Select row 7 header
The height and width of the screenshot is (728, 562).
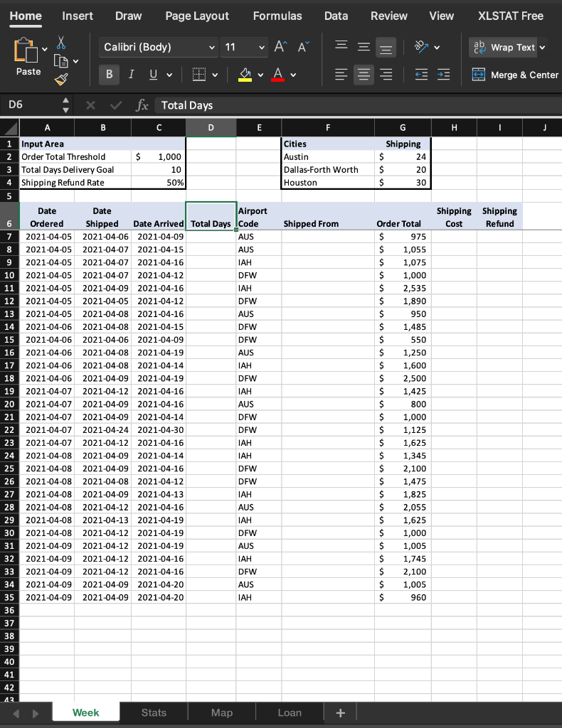point(9,236)
